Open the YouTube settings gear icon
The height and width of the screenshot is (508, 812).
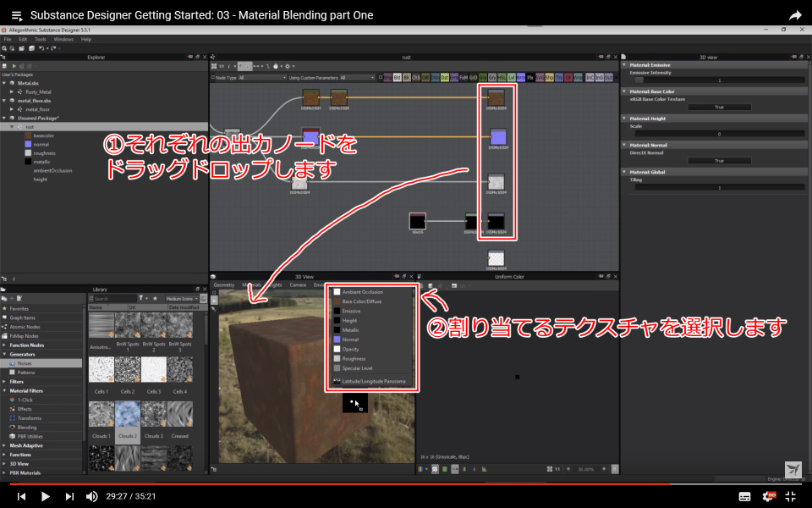771,496
